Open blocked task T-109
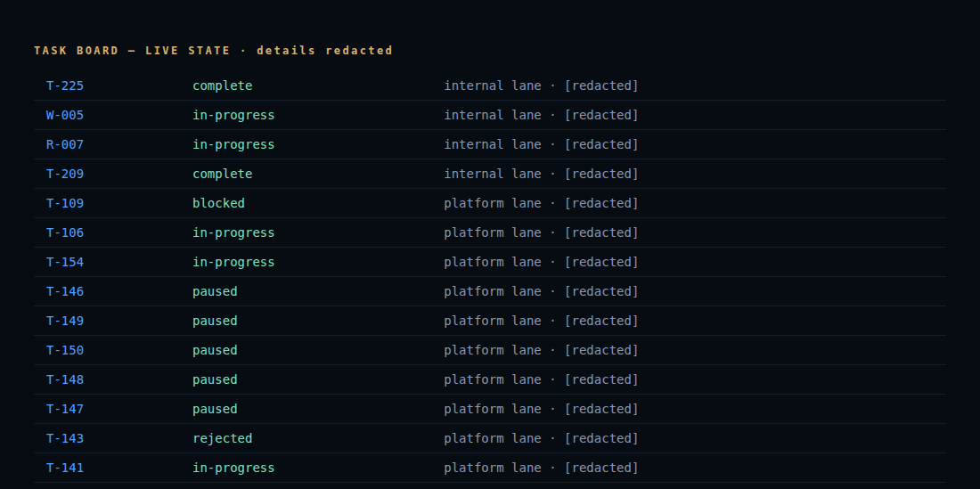 click(x=65, y=203)
